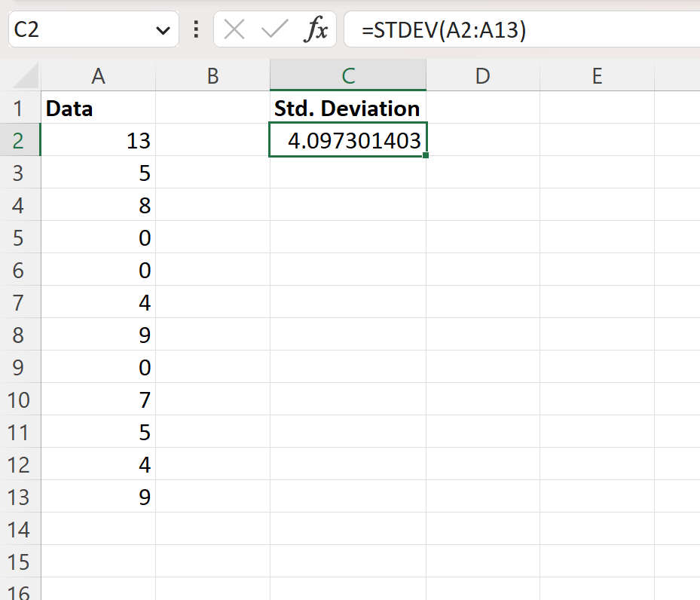
Task: Select the row 2 header
Action: pos(20,141)
